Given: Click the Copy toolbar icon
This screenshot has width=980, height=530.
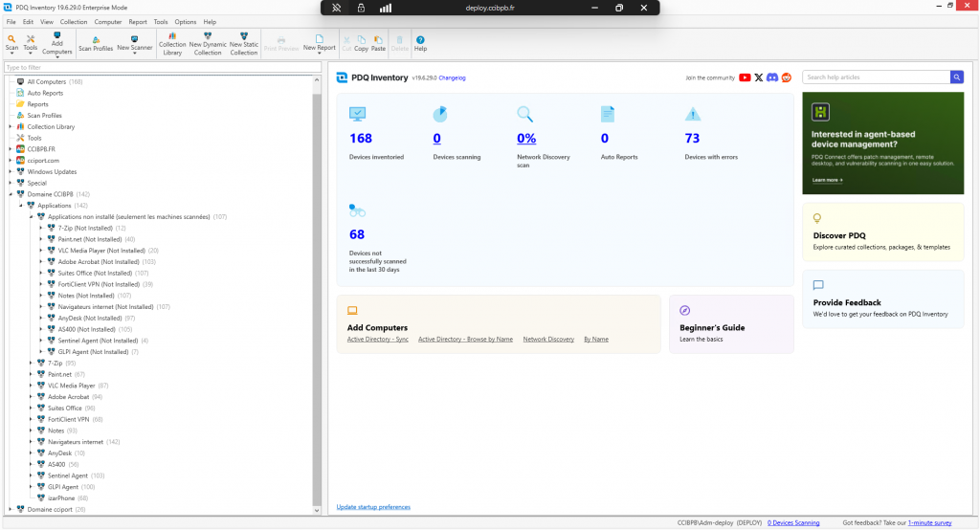Looking at the screenshot, I should coord(361,43).
